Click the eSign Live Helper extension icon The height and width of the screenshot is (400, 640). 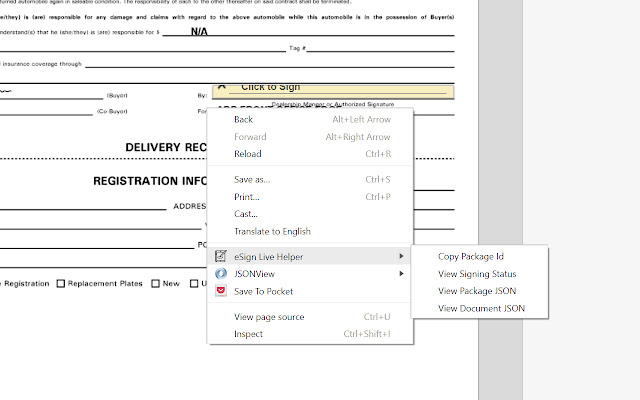[x=221, y=256]
